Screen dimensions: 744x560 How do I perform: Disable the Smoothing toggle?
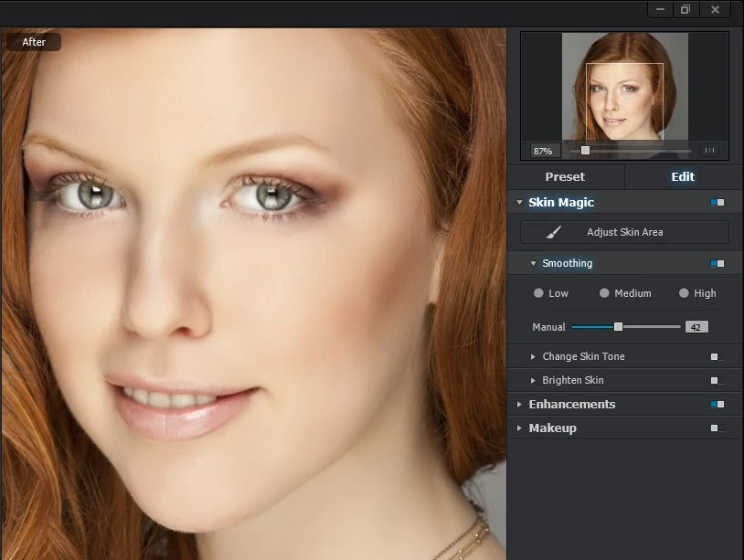(x=717, y=263)
